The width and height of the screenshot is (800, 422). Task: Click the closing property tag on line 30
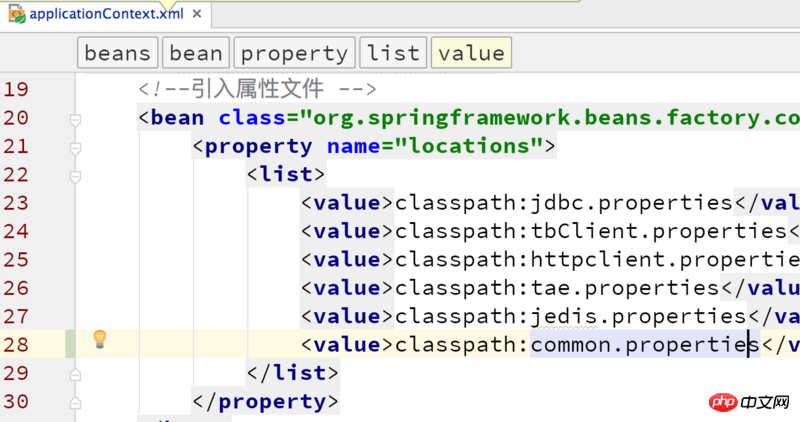265,402
